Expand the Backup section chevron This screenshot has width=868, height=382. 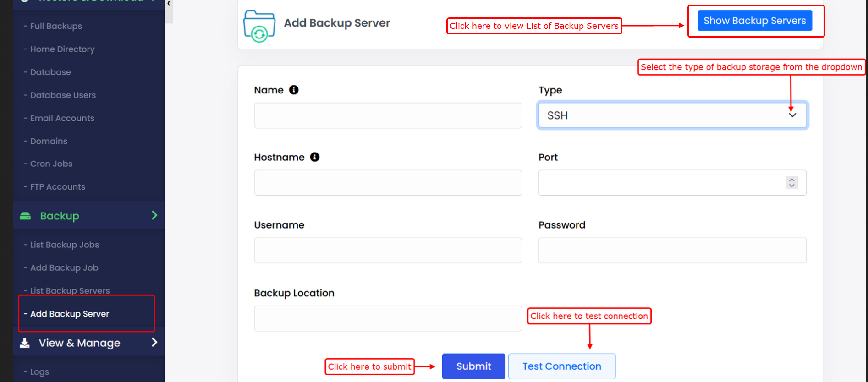(x=154, y=215)
